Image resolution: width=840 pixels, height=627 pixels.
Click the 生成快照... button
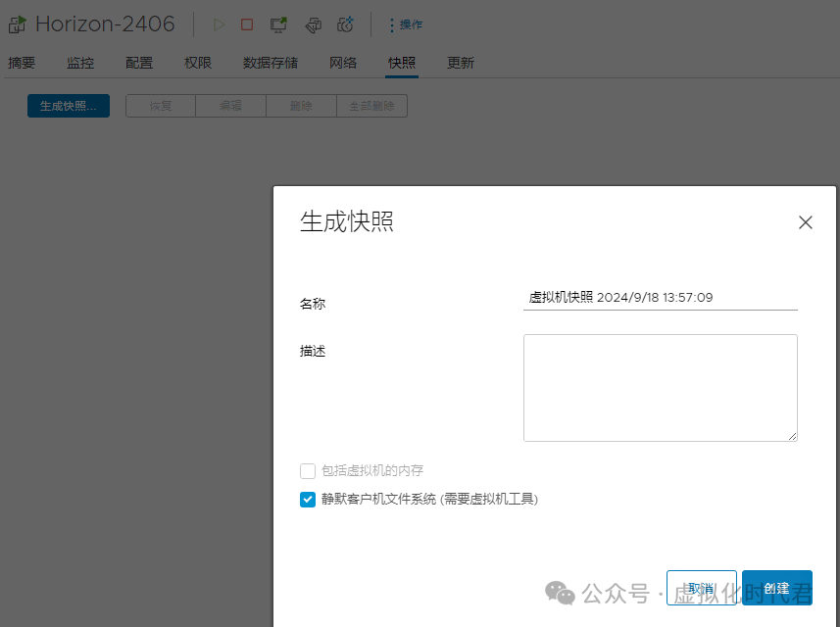coord(69,106)
